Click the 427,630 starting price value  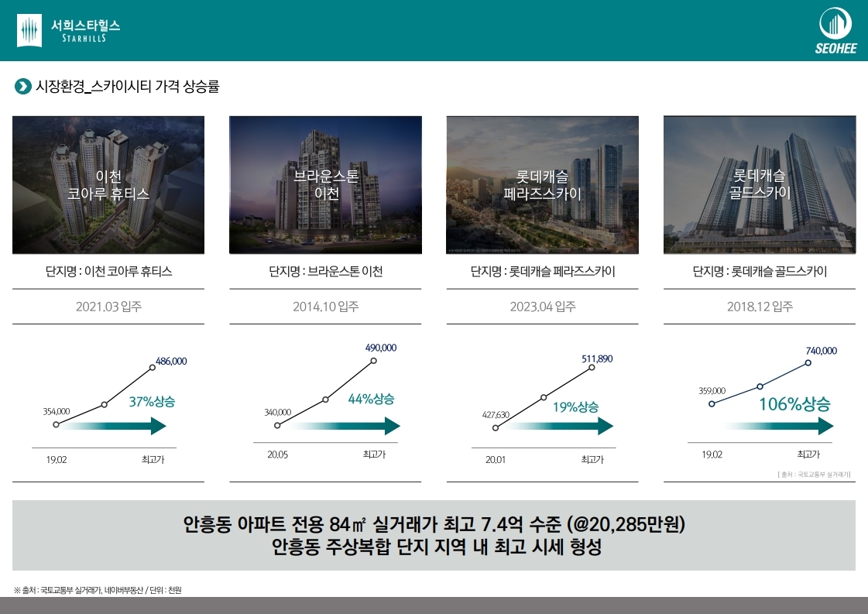[496, 415]
